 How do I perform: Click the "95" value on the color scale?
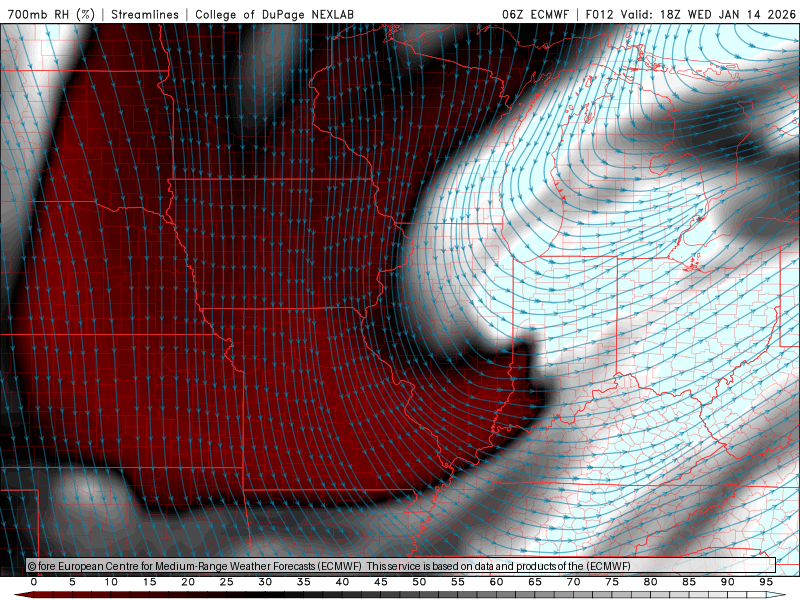[x=766, y=582]
